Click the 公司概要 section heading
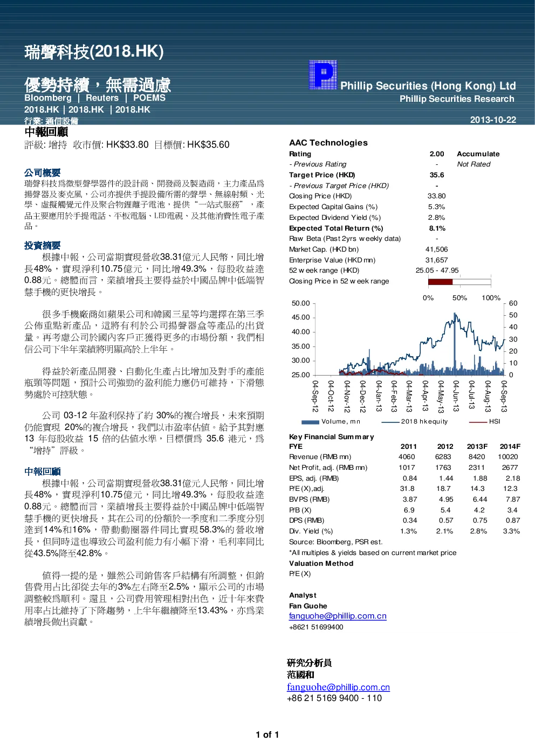The height and width of the screenshot is (756, 535). 42,173
